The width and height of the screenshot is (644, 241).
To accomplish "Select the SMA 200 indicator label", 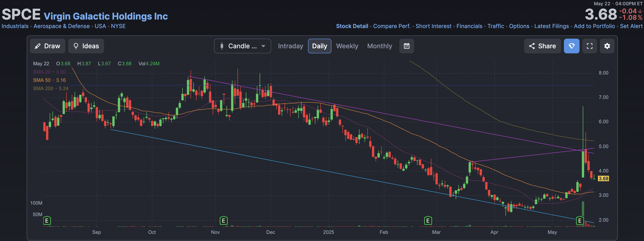I will 50,88.
